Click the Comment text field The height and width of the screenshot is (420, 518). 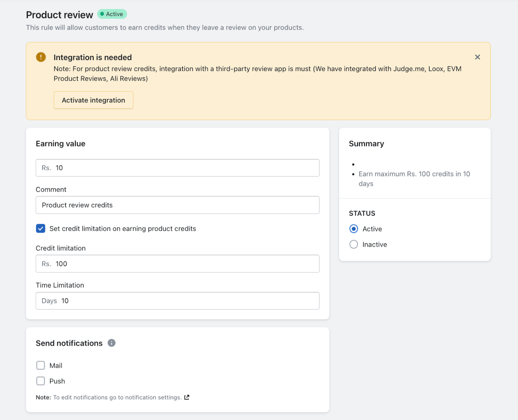[x=177, y=205]
